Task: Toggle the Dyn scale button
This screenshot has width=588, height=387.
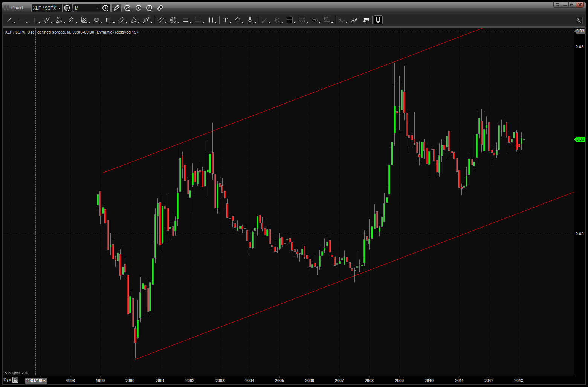Action: pos(7,380)
